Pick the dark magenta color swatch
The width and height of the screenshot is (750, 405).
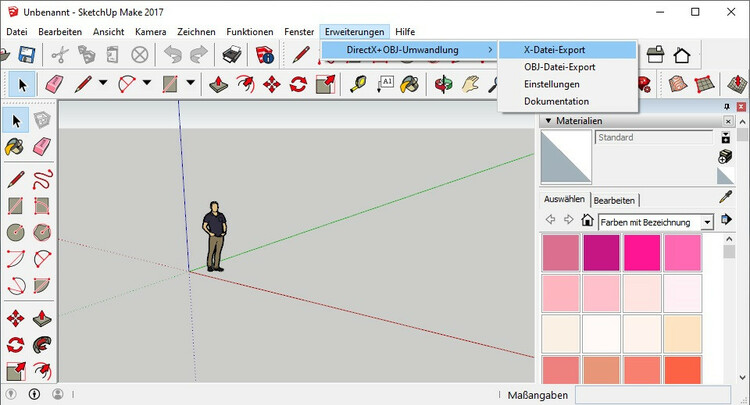[601, 253]
